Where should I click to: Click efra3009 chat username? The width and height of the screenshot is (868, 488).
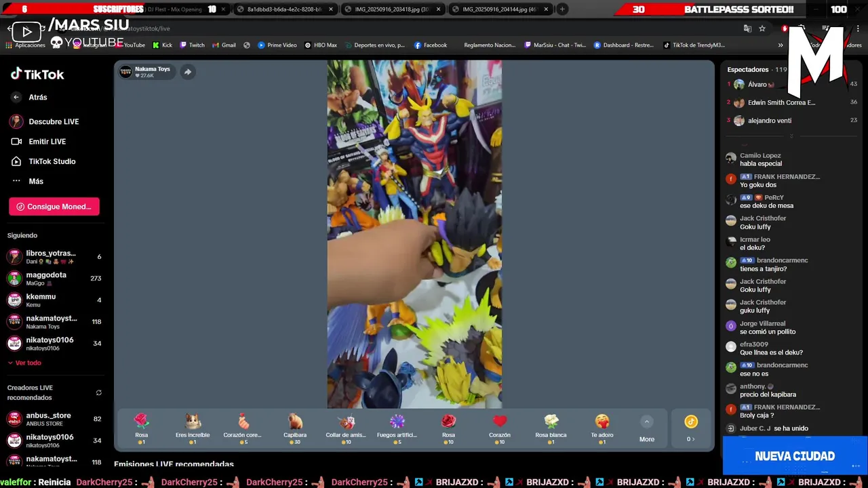pyautogui.click(x=754, y=345)
